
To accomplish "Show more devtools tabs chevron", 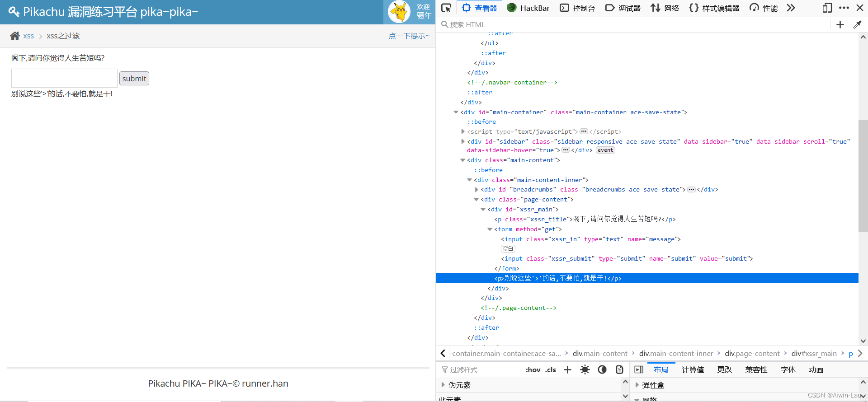I will 791,8.
